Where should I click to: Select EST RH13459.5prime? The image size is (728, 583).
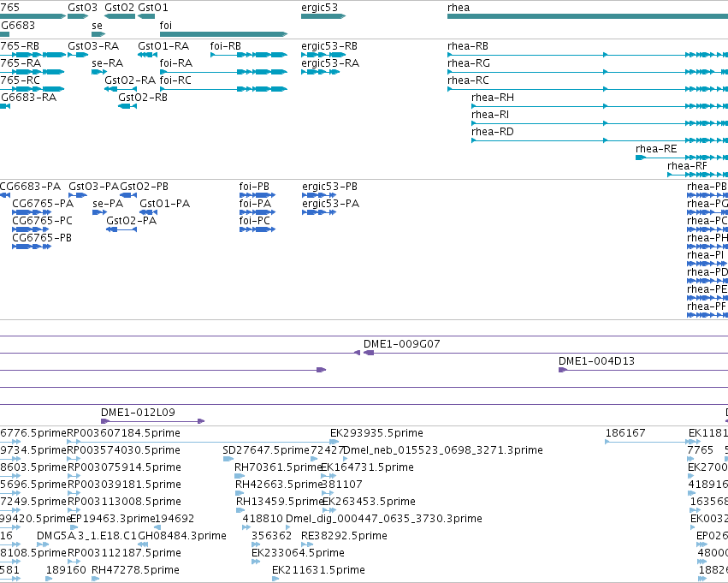click(241, 510)
